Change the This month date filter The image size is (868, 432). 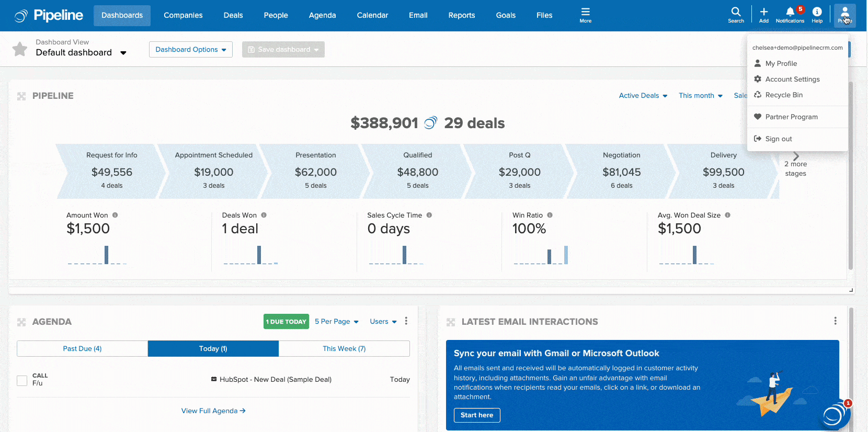click(x=700, y=96)
